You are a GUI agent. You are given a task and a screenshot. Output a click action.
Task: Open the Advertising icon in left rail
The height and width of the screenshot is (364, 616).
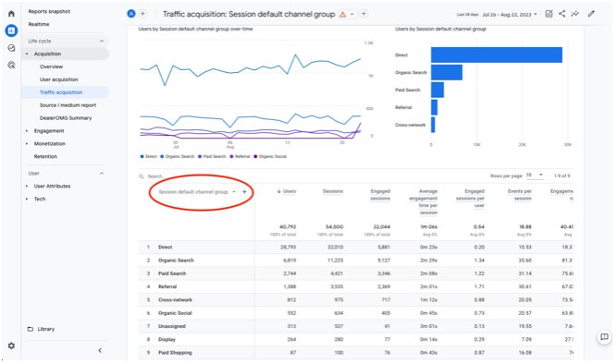pos(11,65)
